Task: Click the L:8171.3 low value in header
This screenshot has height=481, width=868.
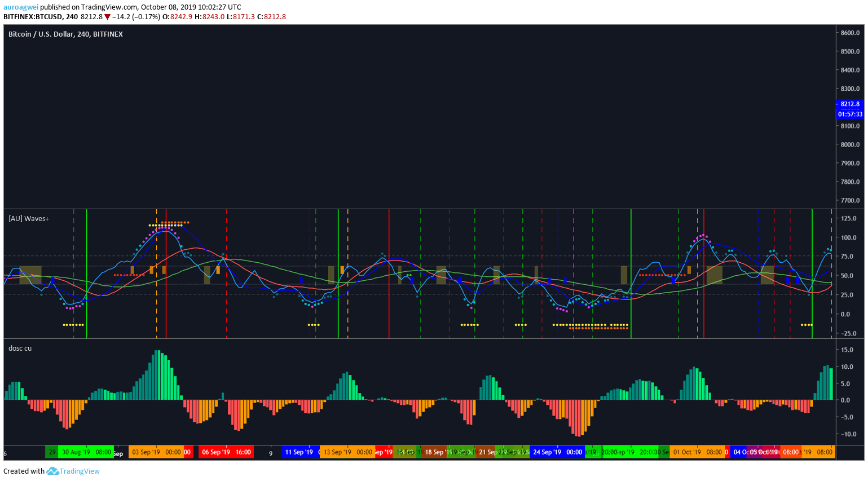Action: coord(241,17)
